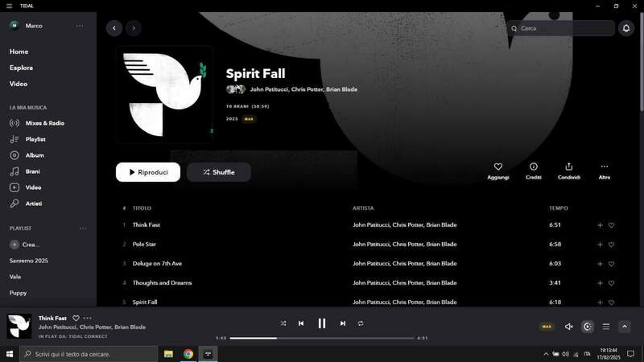
Task: Toggle shuffle in the player bar
Action: coord(283,323)
